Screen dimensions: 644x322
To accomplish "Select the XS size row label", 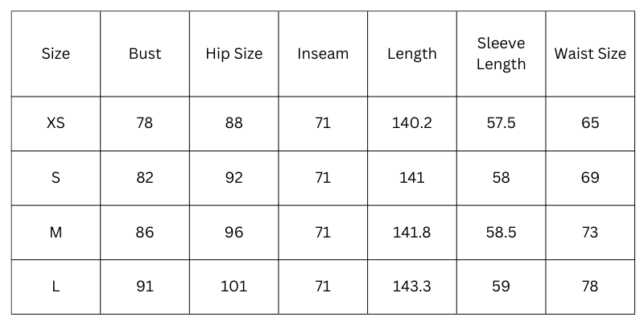I will (56, 123).
